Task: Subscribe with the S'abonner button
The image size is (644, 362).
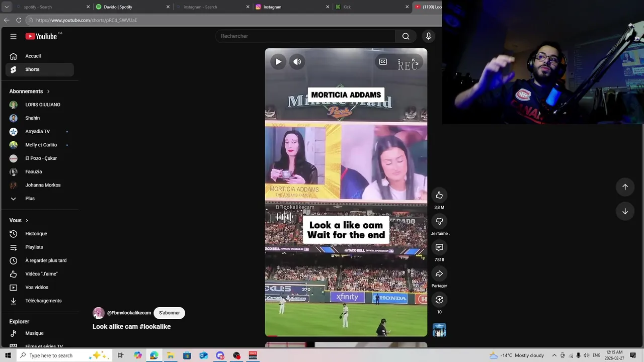Action: coord(170,313)
